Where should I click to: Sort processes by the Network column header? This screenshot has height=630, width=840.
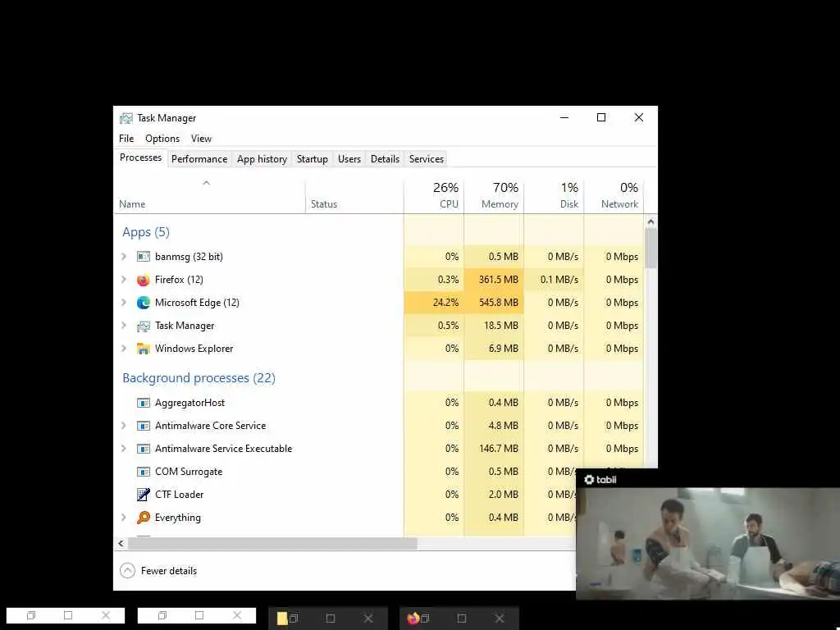coord(614,196)
